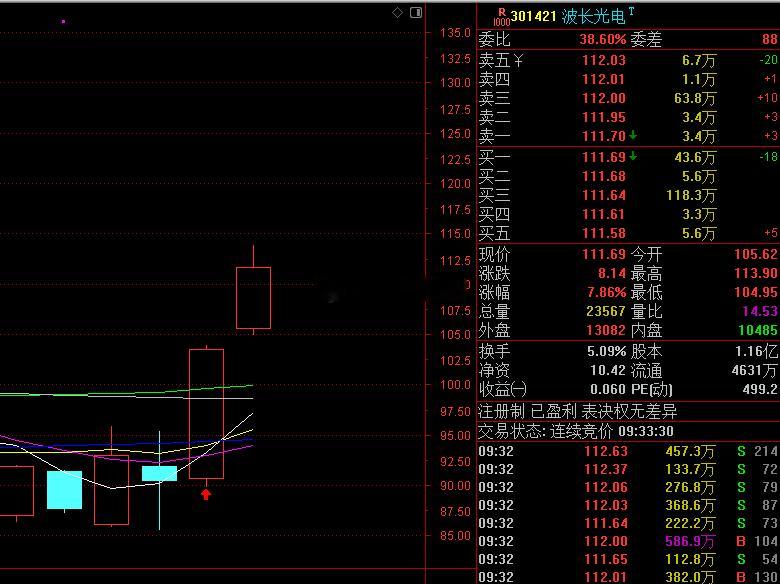
Task: Click the 内盘 value 10485
Action: tap(758, 330)
